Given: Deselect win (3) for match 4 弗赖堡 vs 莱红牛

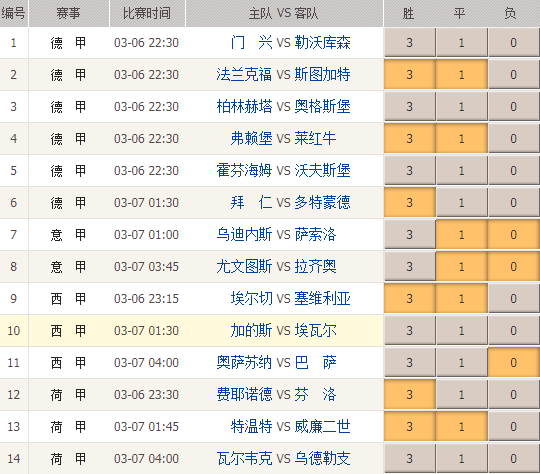Looking at the screenshot, I should (x=410, y=138).
